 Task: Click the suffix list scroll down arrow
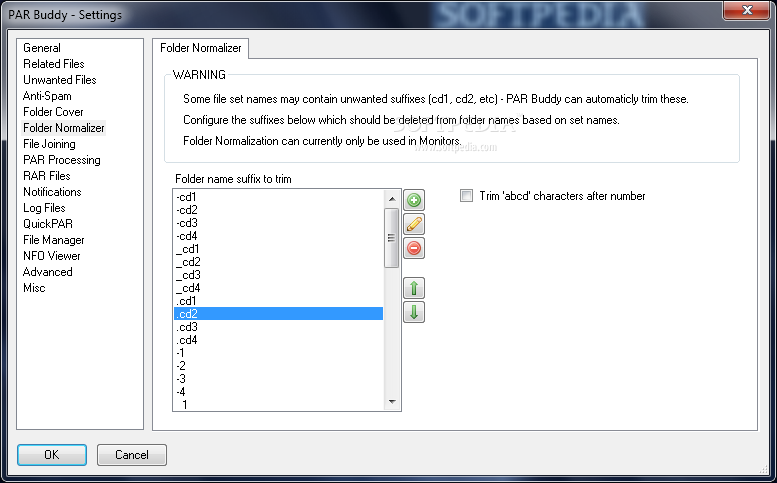[x=392, y=402]
